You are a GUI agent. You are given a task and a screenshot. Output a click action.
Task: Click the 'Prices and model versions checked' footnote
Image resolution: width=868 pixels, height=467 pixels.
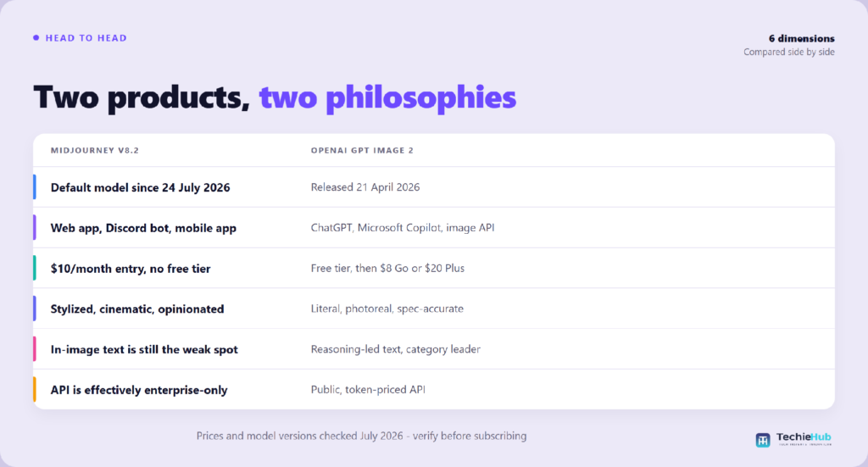[x=361, y=436]
